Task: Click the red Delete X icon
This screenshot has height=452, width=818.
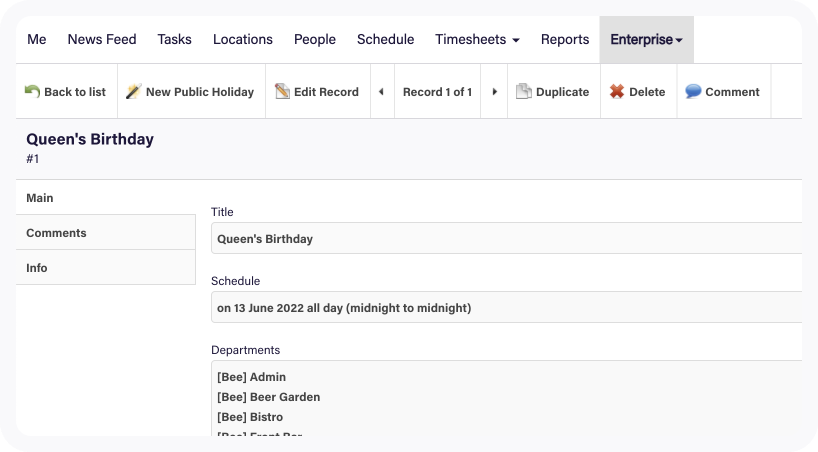Action: tap(617, 92)
